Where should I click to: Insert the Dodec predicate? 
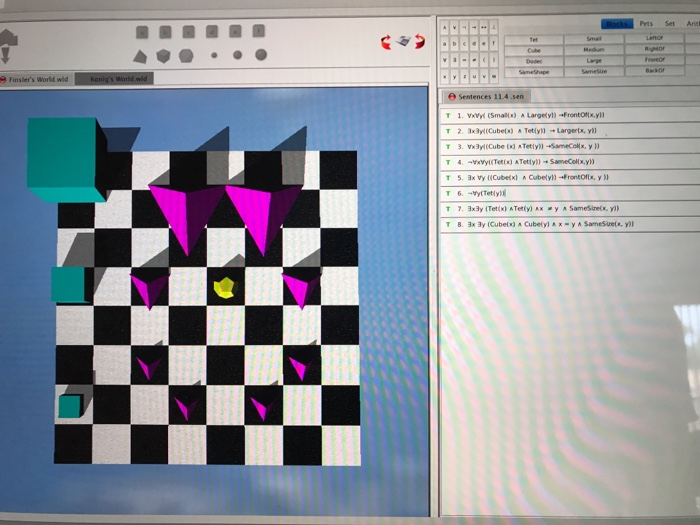pos(533,61)
